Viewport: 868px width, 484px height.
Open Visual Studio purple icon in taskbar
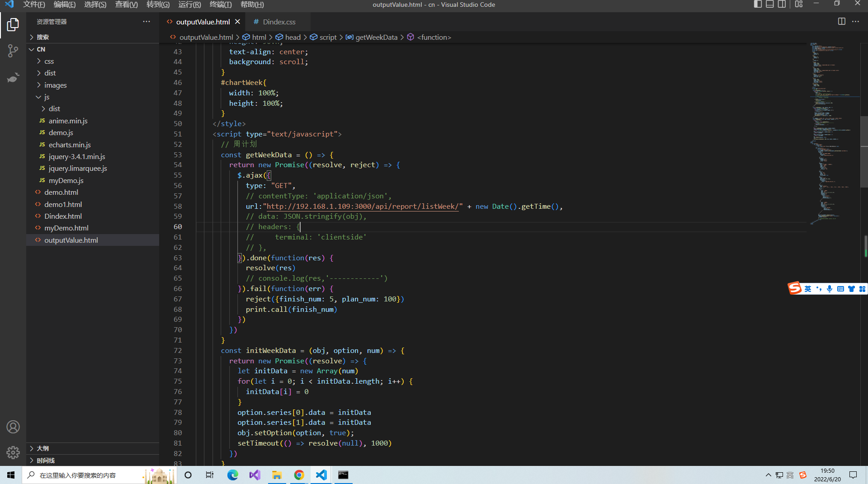click(255, 475)
